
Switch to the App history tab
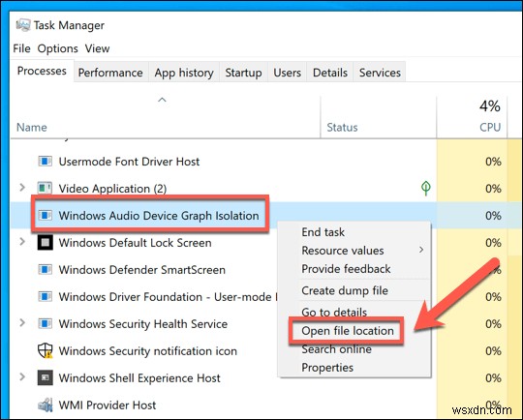pos(184,73)
